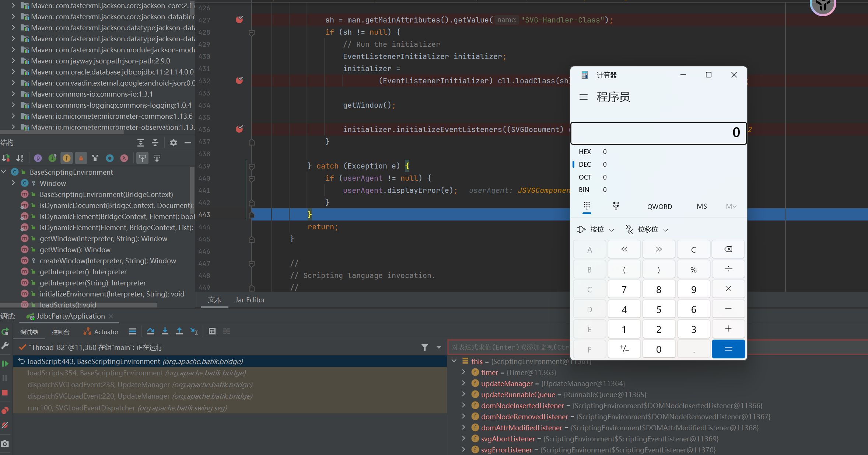Expand Maven commons-io library node
Image resolution: width=868 pixels, height=455 pixels.
click(x=13, y=94)
